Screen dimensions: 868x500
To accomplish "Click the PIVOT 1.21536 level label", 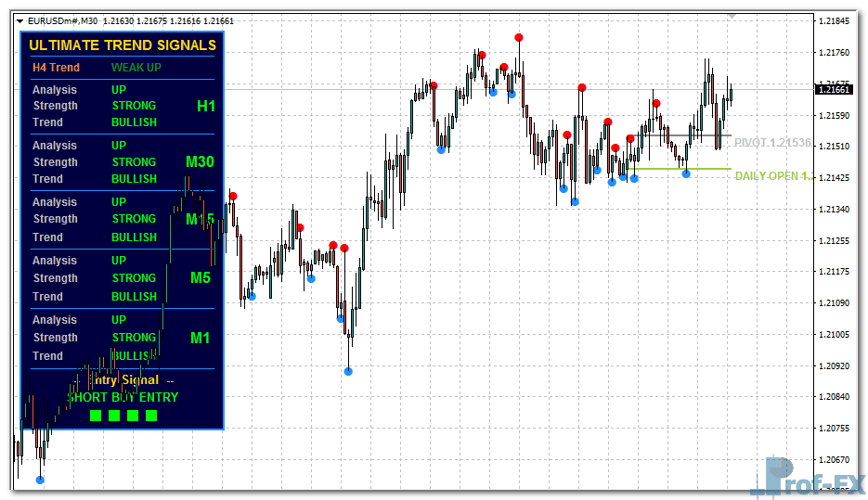I will [772, 143].
